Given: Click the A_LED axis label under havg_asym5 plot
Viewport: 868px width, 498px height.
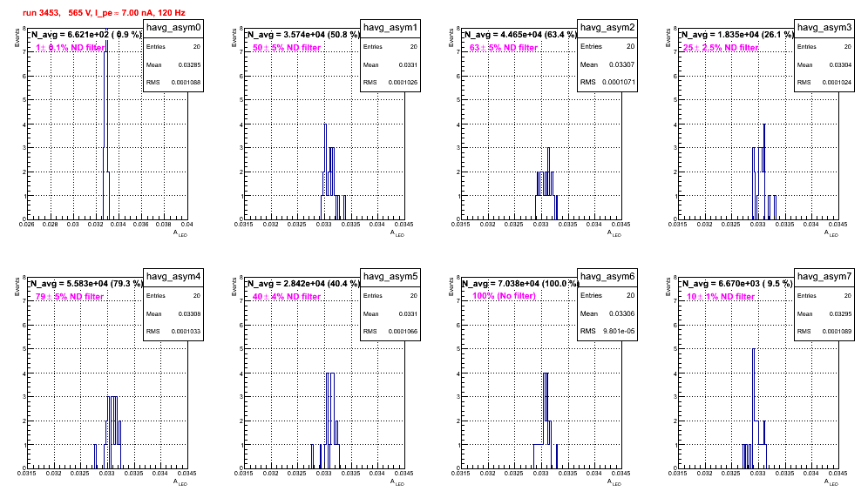Looking at the screenshot, I should [x=398, y=482].
